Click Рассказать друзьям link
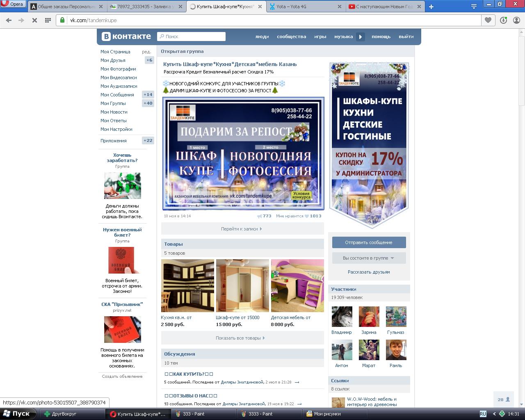 pos(369,272)
